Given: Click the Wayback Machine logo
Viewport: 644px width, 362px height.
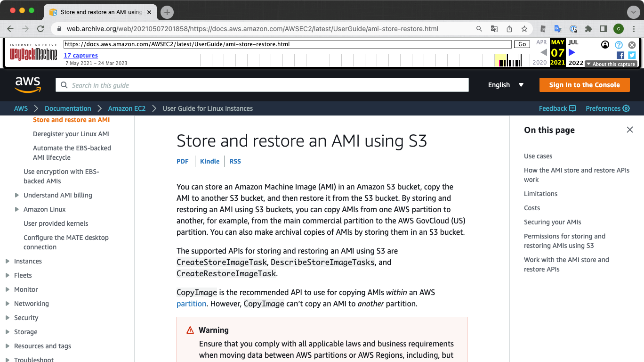Looking at the screenshot, I should [33, 53].
